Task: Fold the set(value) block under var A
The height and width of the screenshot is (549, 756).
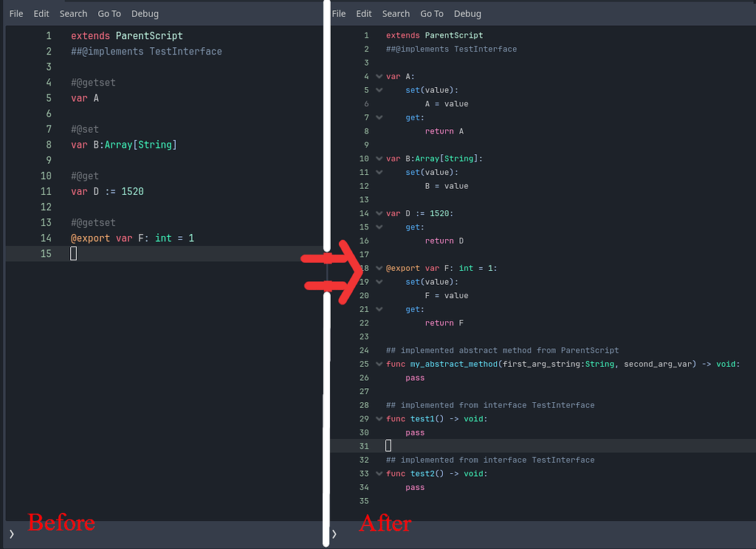Action: point(378,89)
